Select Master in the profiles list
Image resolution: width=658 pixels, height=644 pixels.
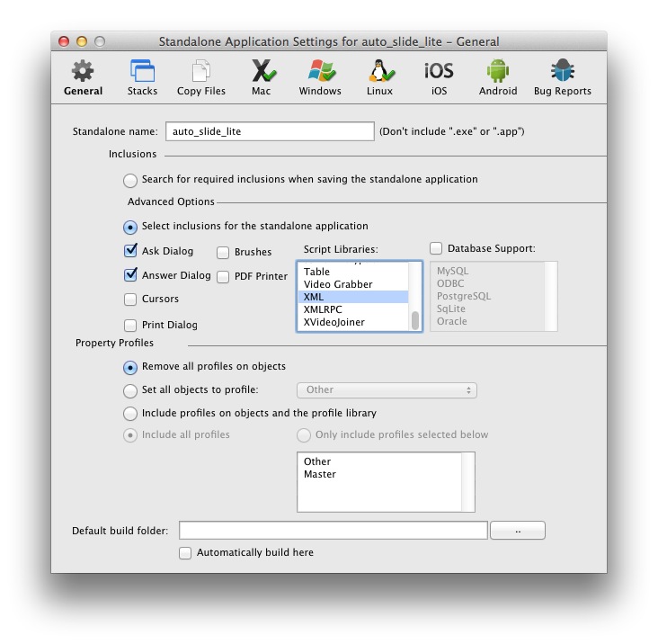[x=320, y=474]
